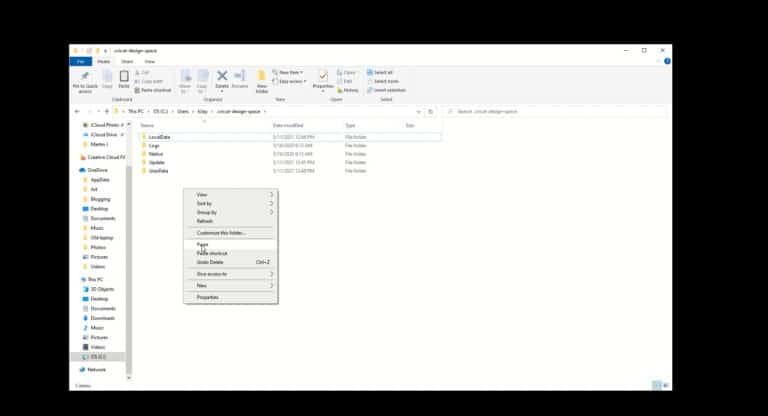The image size is (768, 416).
Task: Go up one folder level arrow
Action: coord(107,111)
